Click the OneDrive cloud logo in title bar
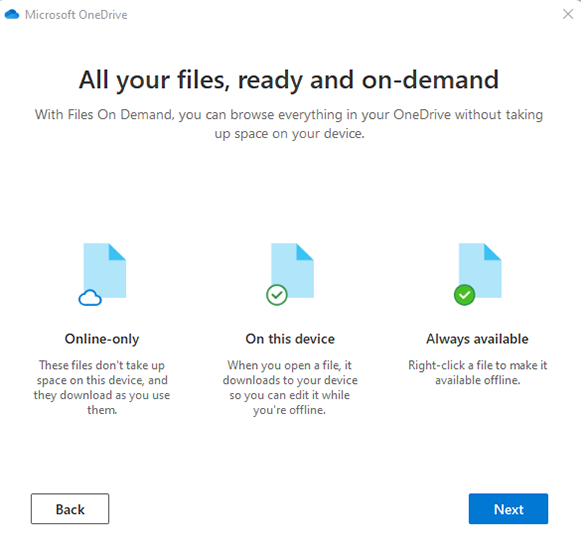Image resolution: width=581 pixels, height=550 pixels. [12, 14]
